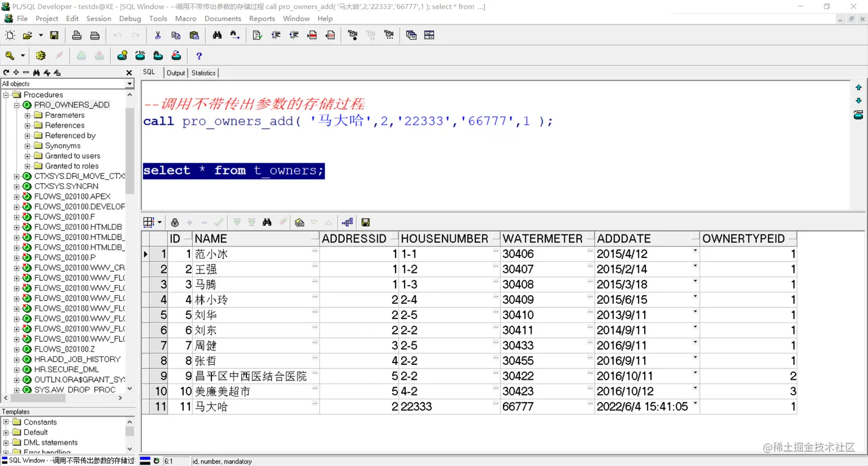Select the HR.SECURE_DML procedure
Image resolution: width=868 pixels, height=466 pixels.
(x=67, y=369)
